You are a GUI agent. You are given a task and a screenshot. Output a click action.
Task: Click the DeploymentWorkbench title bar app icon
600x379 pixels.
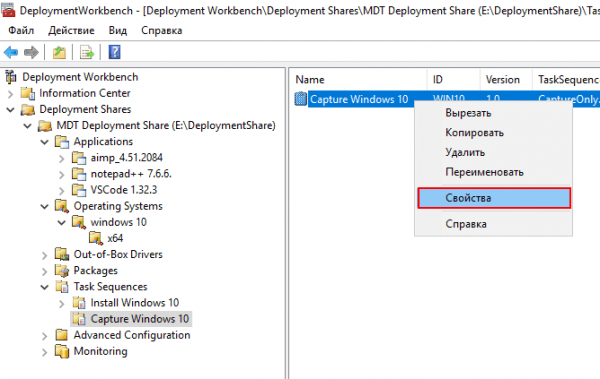[x=8, y=10]
